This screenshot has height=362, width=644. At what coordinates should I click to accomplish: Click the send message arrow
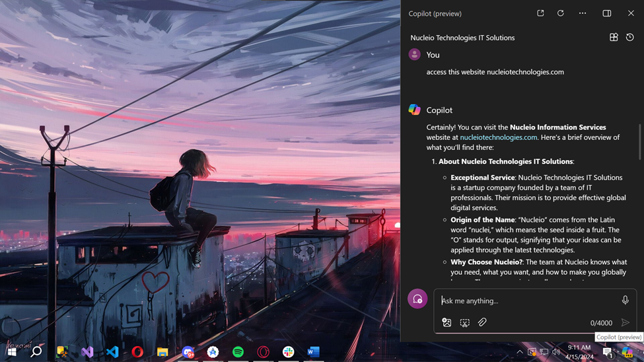625,322
